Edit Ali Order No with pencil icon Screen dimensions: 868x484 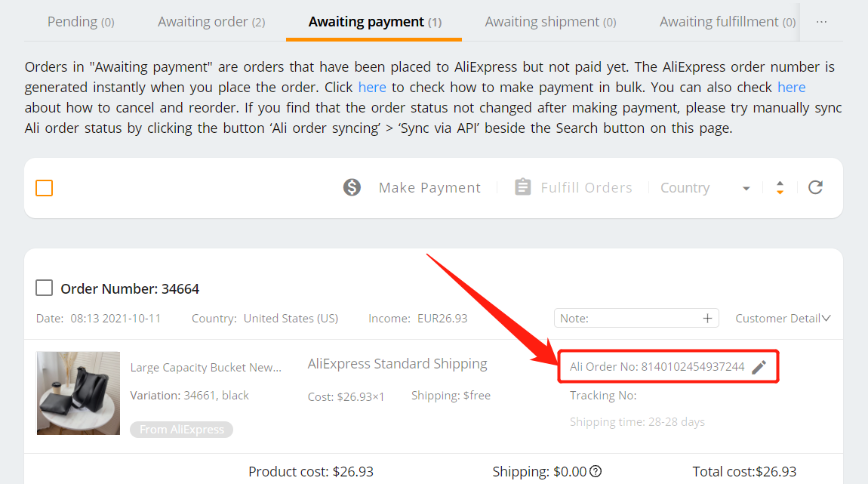[759, 367]
